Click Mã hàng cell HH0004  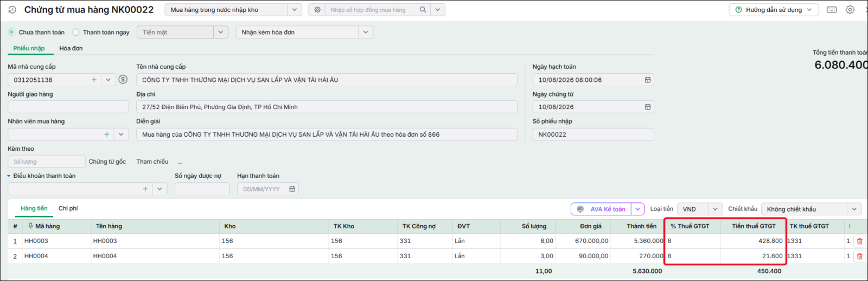pyautogui.click(x=56, y=256)
